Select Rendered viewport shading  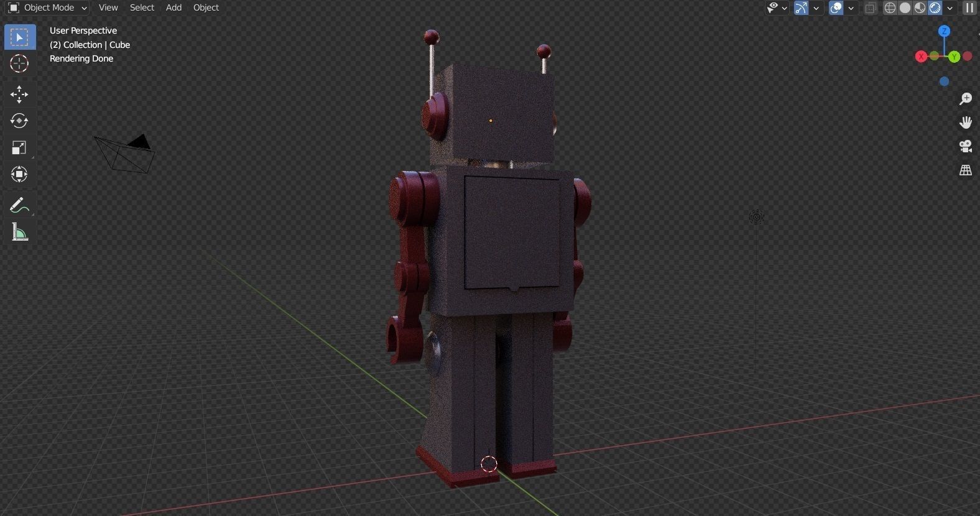tap(935, 7)
